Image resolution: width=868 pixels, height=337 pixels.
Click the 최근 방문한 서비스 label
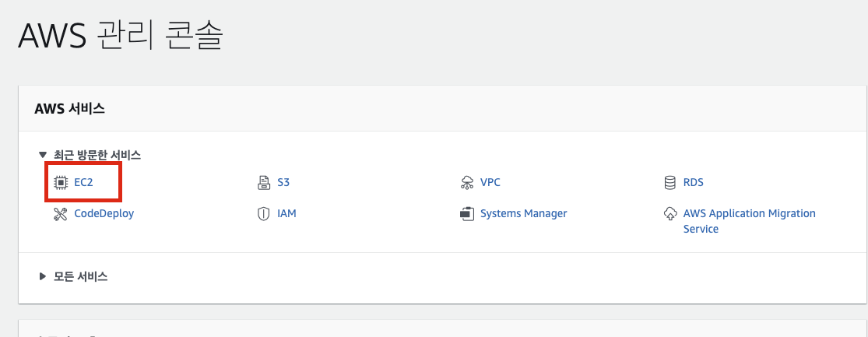click(97, 156)
